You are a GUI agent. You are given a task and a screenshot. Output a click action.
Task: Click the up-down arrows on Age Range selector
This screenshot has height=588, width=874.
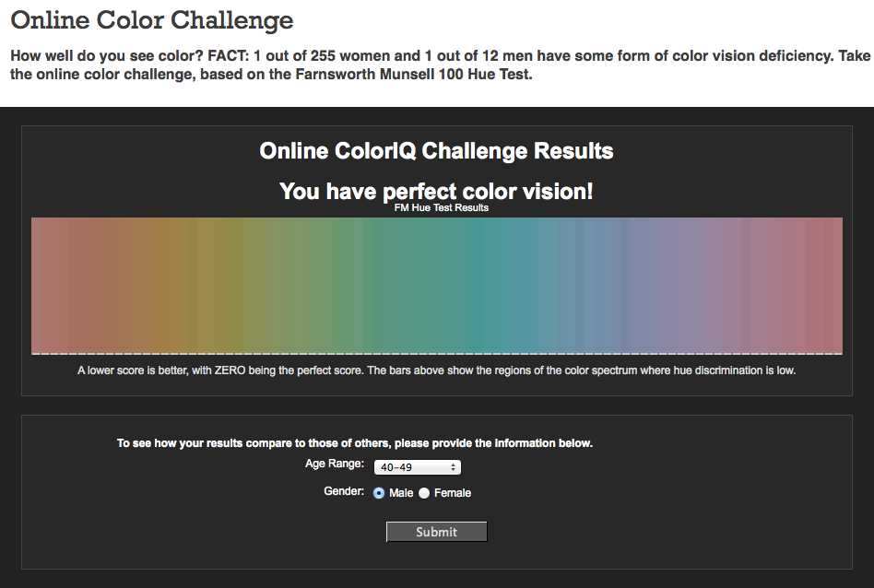pos(454,467)
